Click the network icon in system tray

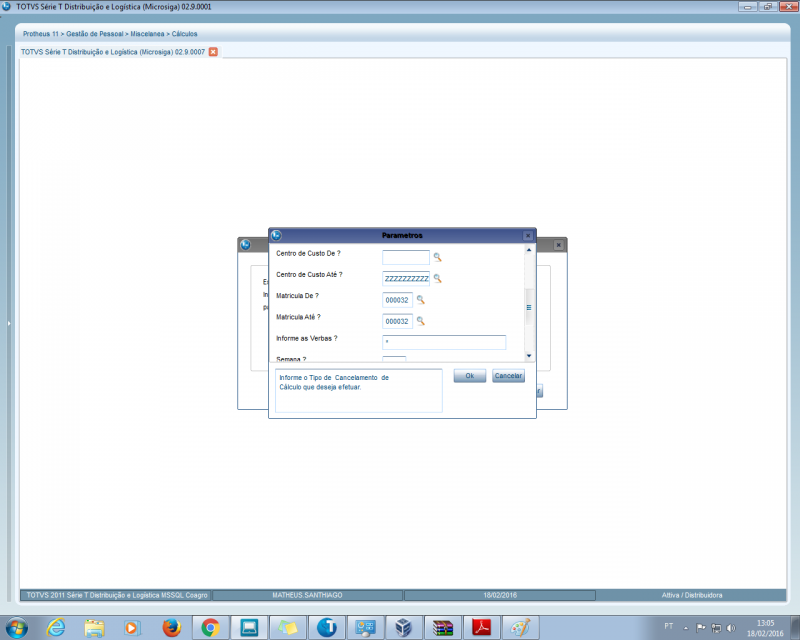[716, 628]
